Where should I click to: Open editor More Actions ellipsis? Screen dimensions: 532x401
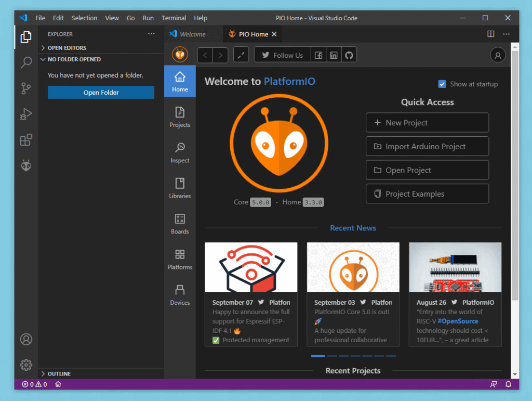[x=506, y=34]
